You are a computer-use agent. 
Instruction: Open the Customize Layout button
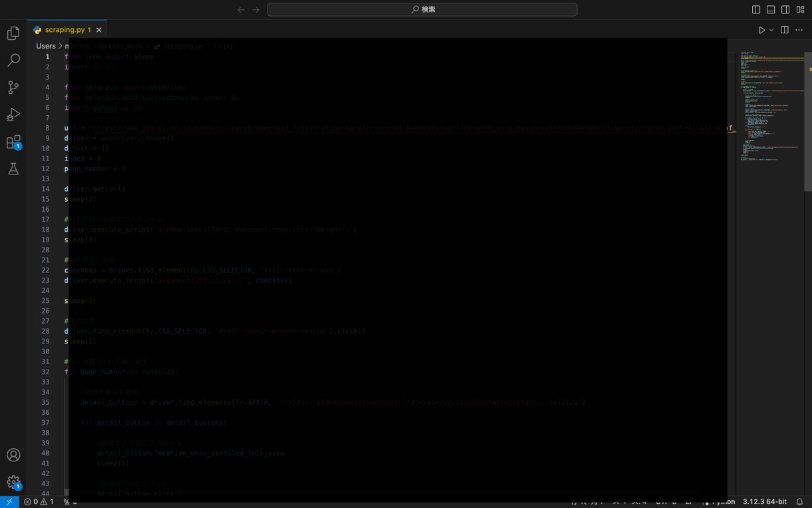[x=800, y=9]
